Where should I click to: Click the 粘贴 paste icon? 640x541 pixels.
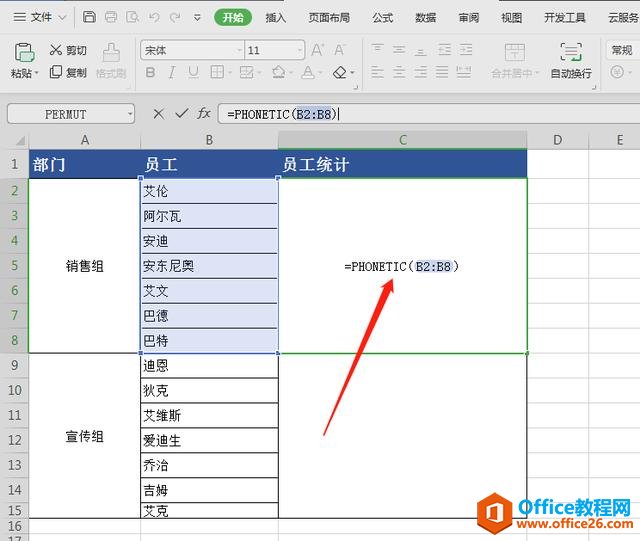pyautogui.click(x=24, y=53)
